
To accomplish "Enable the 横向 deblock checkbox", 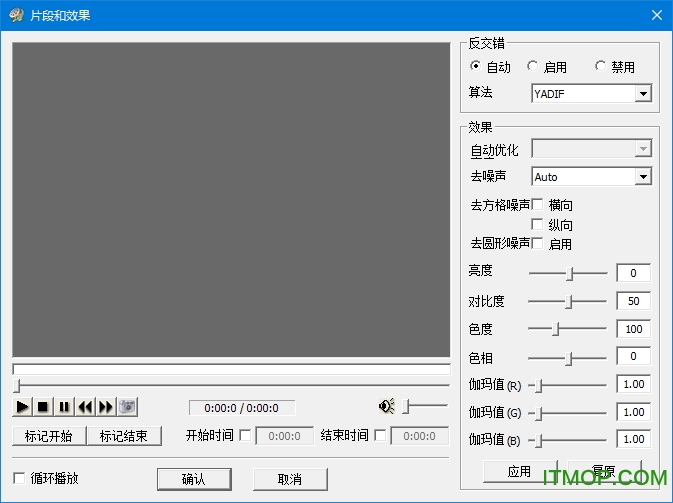I will point(537,204).
